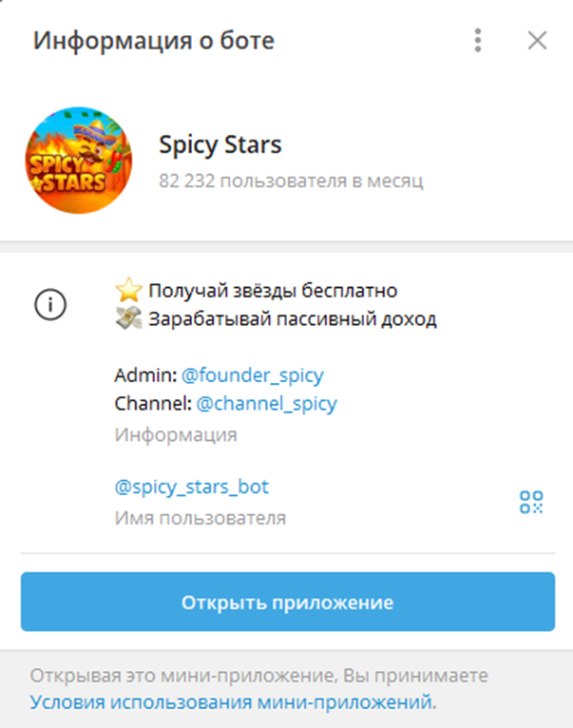Click the gold star emoji in description
The height and width of the screenshot is (728, 573).
pyautogui.click(x=128, y=290)
